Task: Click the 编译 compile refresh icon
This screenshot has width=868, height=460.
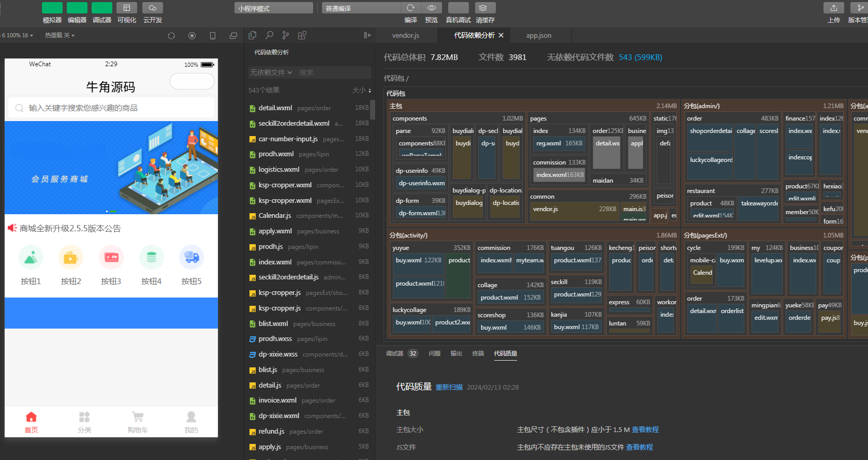Action: pos(411,8)
